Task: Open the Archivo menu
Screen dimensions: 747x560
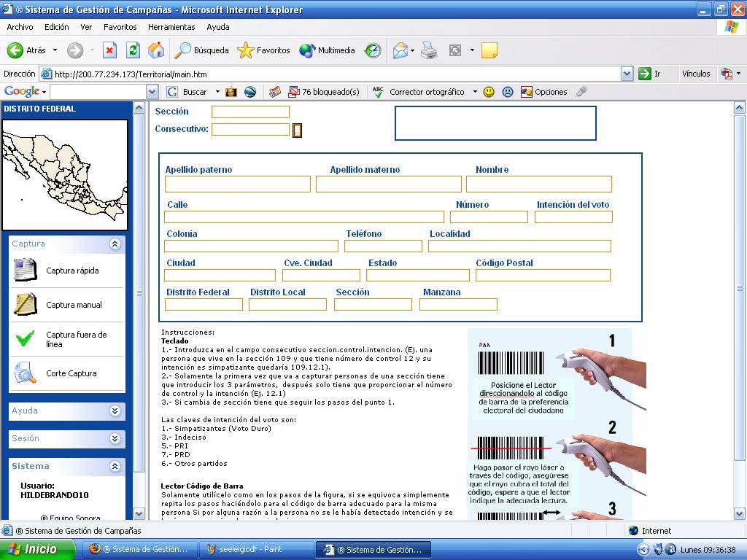Action: coord(20,27)
